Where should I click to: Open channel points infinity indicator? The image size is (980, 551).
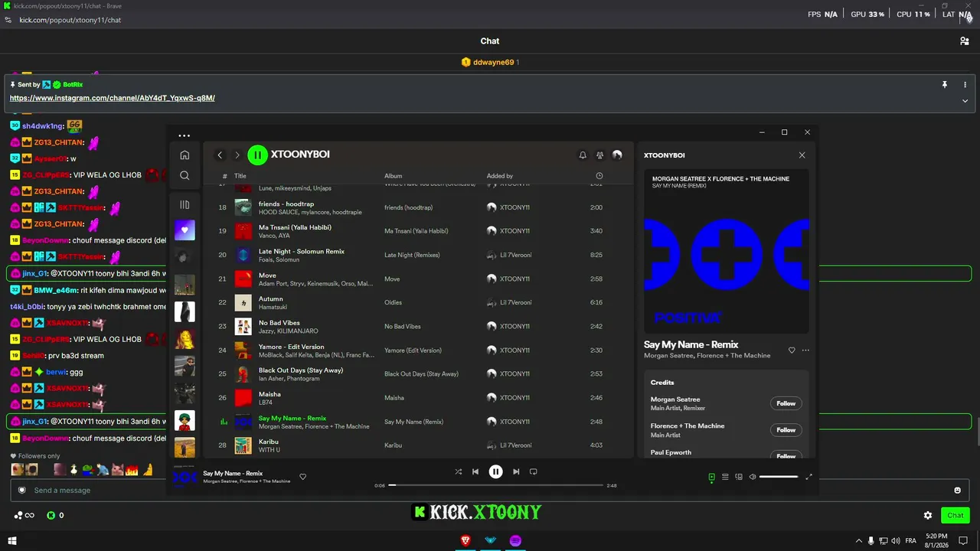click(24, 515)
